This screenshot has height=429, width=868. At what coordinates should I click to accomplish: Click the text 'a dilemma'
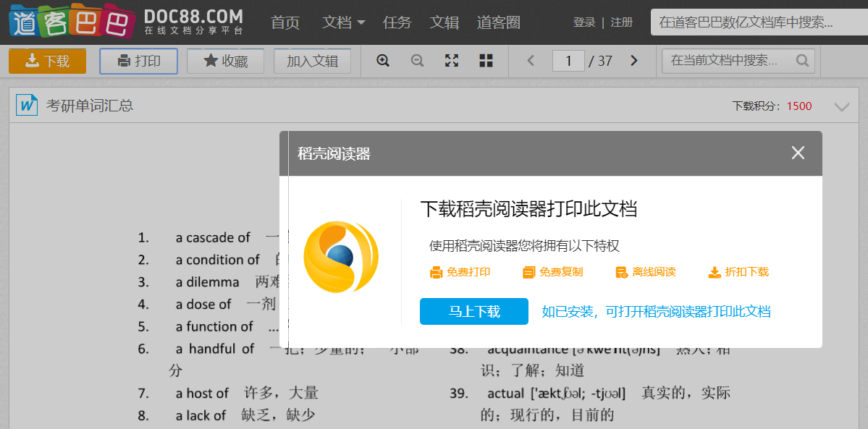point(208,282)
